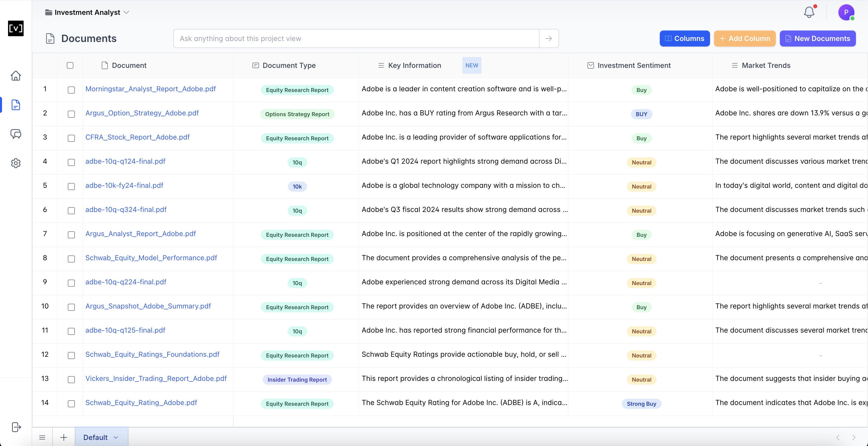Open adbe-10q-q224-final.pdf link

click(126, 282)
